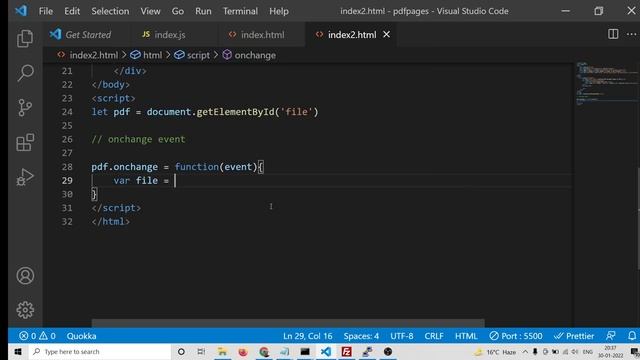The image size is (640, 360).
Task: Expand the onchange breadcrumb segment
Action: (x=255, y=55)
